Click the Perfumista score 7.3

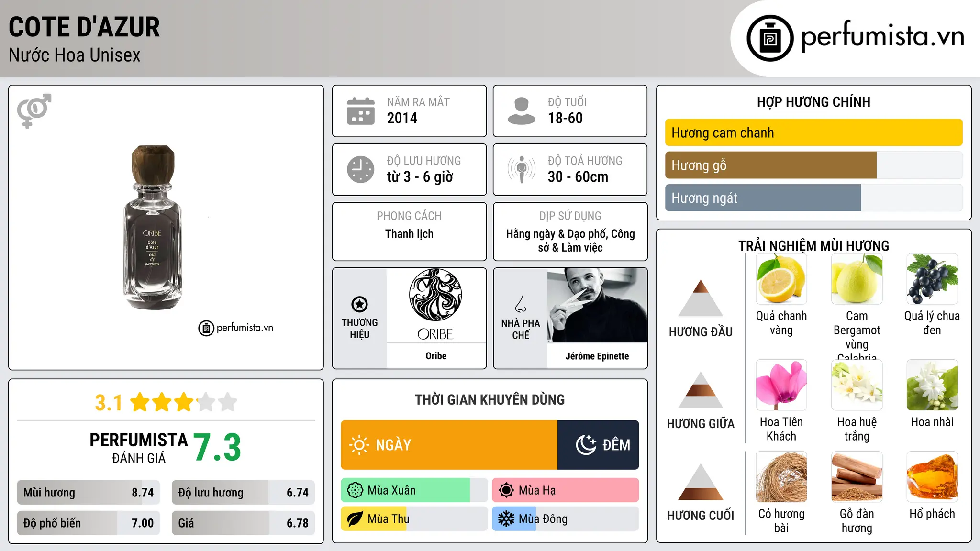coord(217,447)
